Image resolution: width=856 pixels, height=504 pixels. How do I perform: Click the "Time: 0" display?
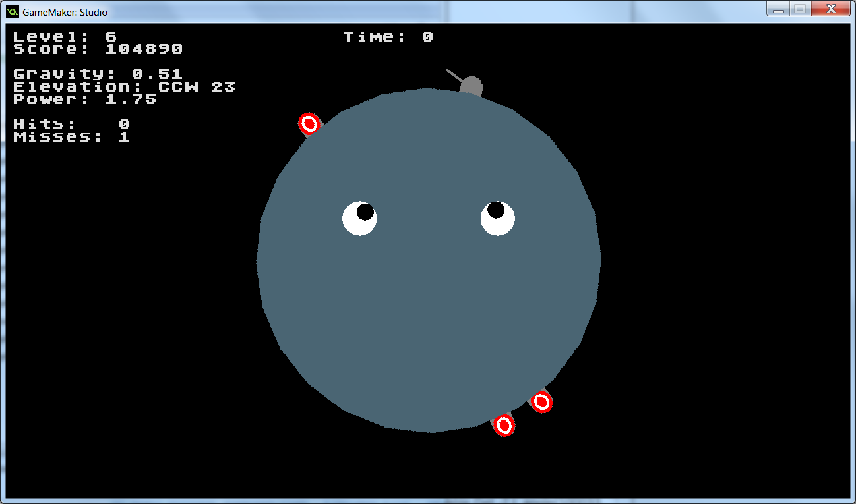coord(388,37)
